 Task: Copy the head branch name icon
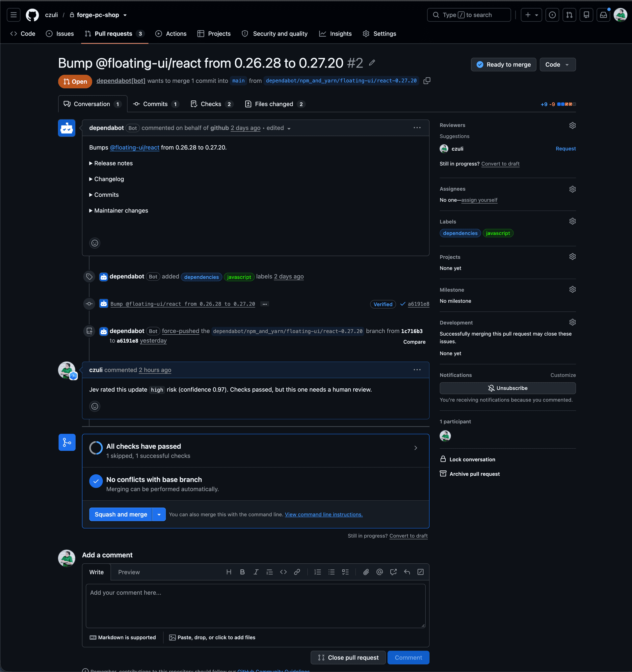point(427,81)
